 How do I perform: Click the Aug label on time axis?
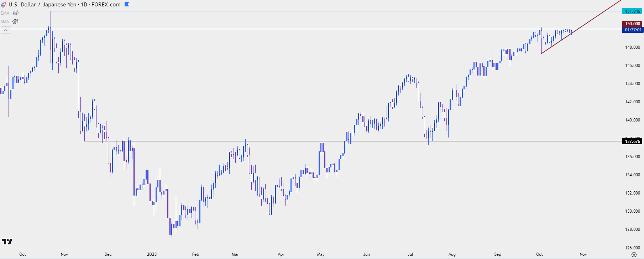point(452,254)
